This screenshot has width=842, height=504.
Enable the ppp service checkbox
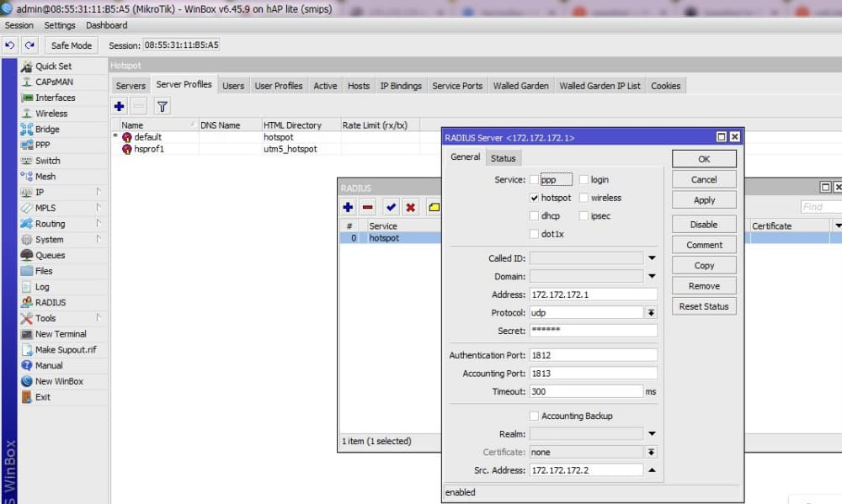point(534,180)
